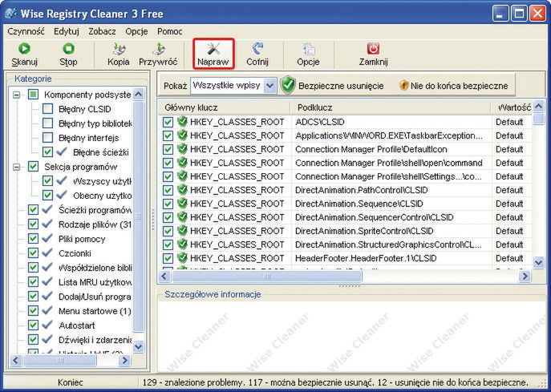Select Lista MRU użytkownika category row
The image size is (551, 392).
coord(95,282)
